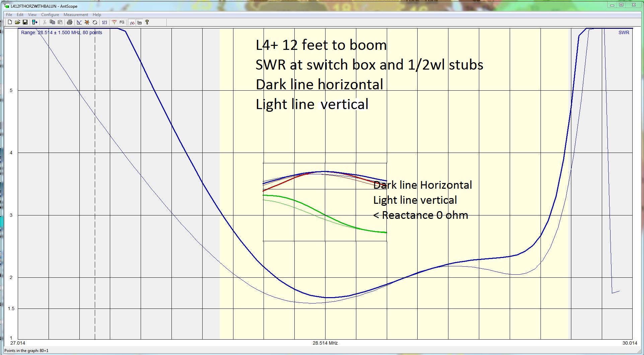
Task: Click the FQ frequency settings button
Action: tap(122, 22)
